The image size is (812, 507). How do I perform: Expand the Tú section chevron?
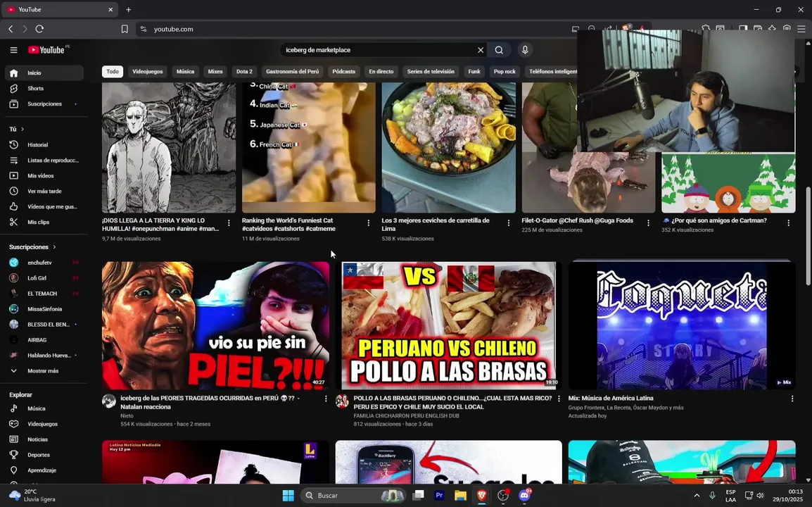coord(23,129)
